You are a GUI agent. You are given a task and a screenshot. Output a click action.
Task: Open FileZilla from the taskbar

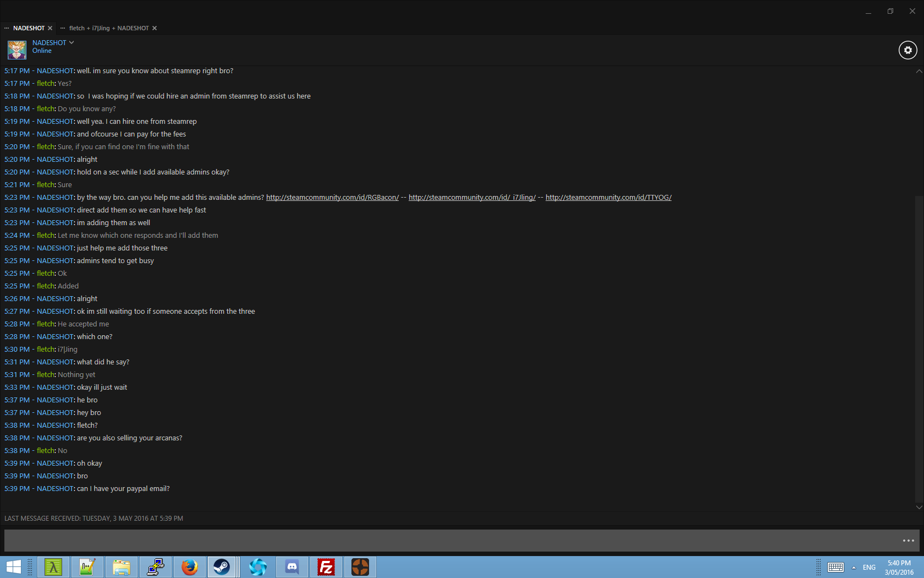pyautogui.click(x=326, y=567)
